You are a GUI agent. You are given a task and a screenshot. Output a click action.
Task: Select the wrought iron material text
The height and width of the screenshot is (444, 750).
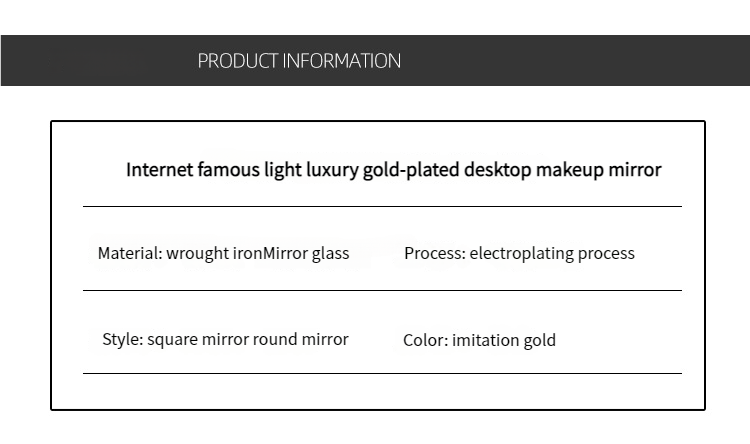[x=214, y=253]
